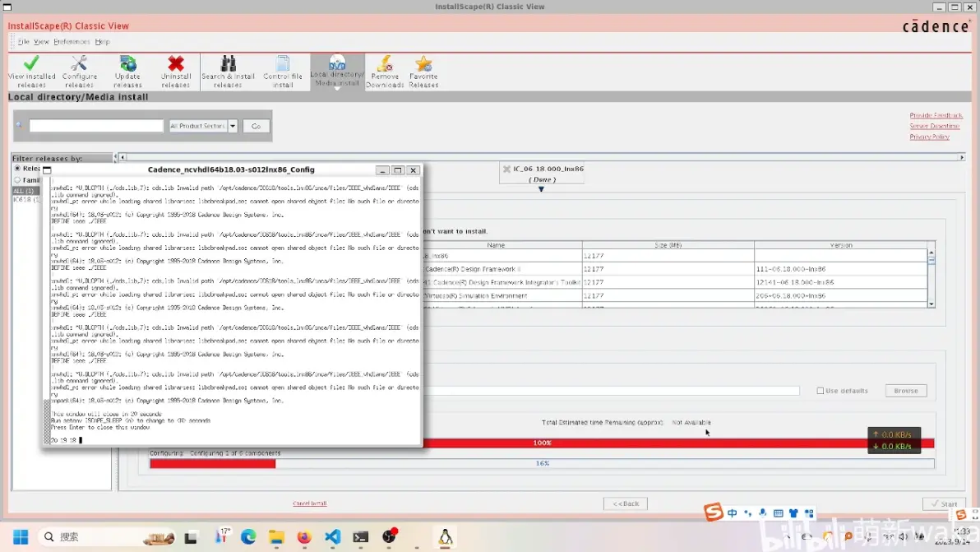Select the Virtuoso(R) Simulation Environment row
This screenshot has width=980, height=552.
(x=675, y=295)
